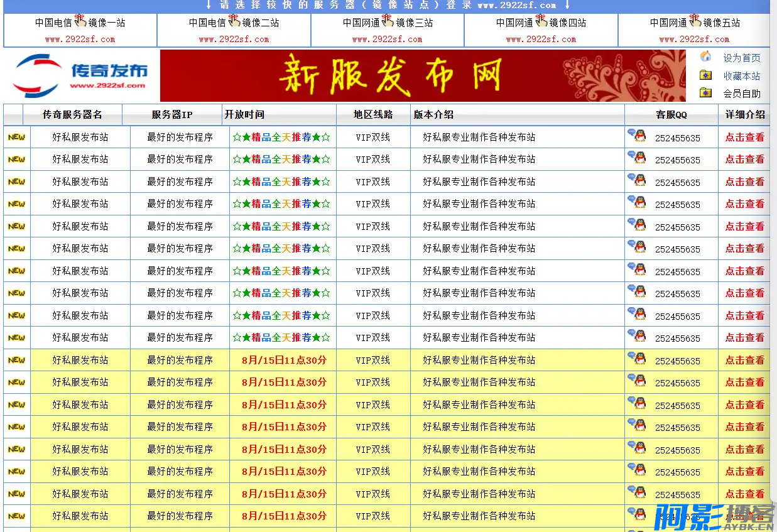The width and height of the screenshot is (777, 532).
Task: Click the NEW badge in the first yellow row
Action: click(16, 360)
